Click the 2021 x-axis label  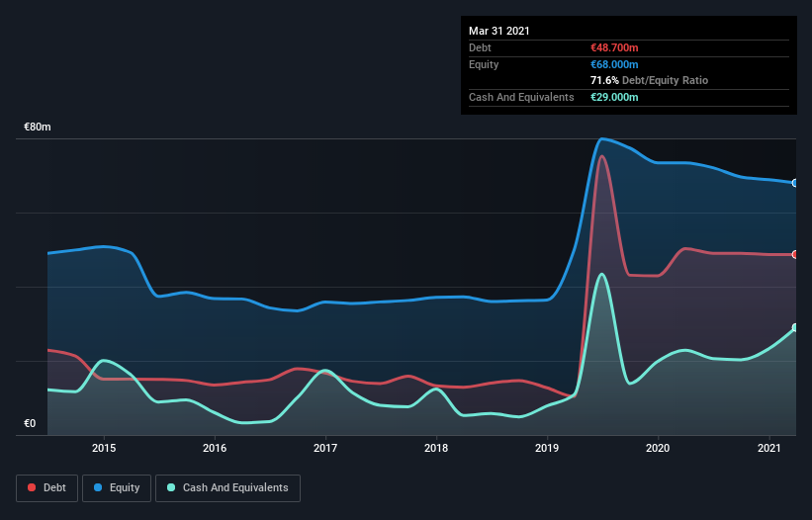click(x=769, y=448)
